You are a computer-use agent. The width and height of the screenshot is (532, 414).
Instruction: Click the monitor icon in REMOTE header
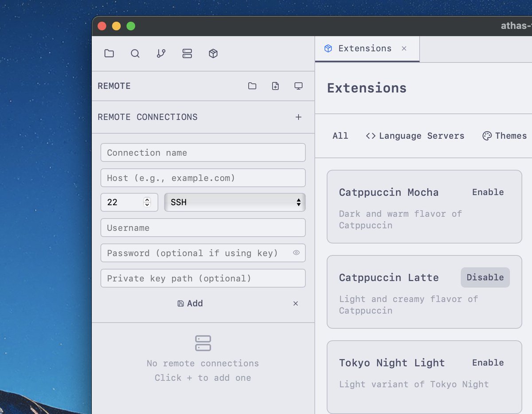click(x=298, y=86)
